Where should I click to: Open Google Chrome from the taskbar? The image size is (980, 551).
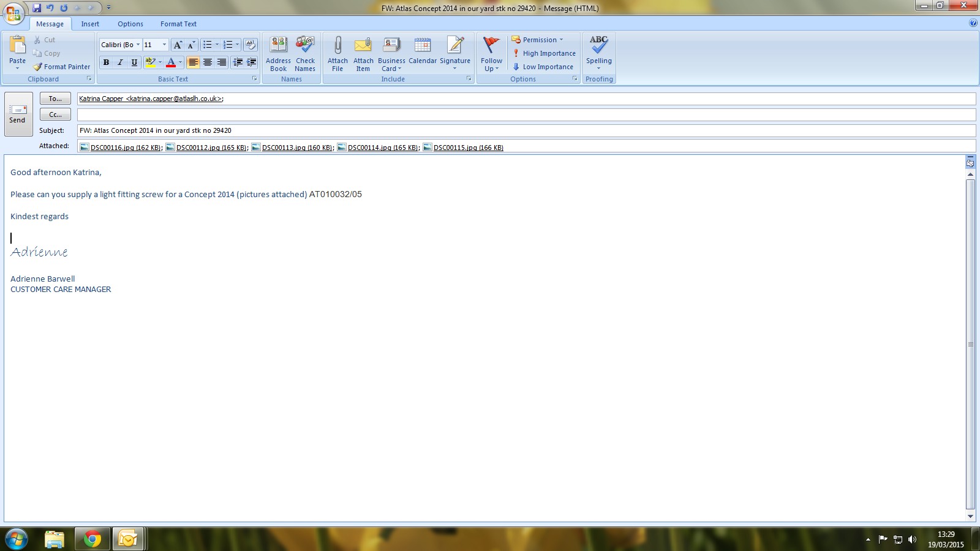(x=92, y=539)
